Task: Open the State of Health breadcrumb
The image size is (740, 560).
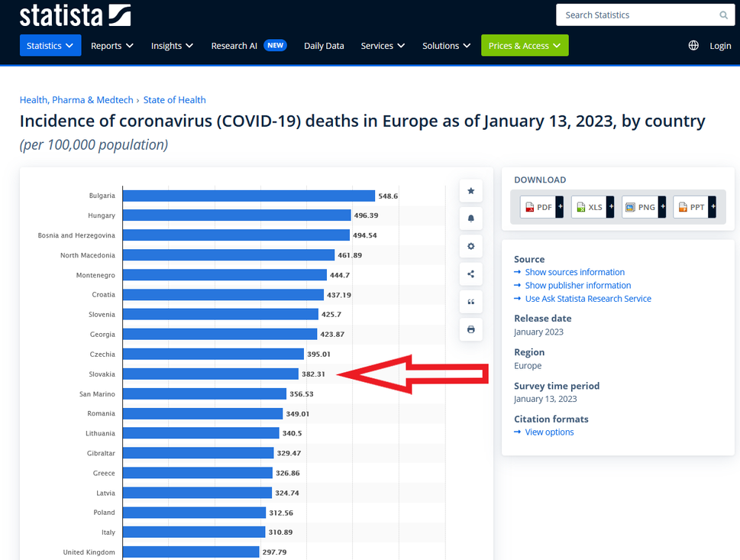Action: pos(175,99)
